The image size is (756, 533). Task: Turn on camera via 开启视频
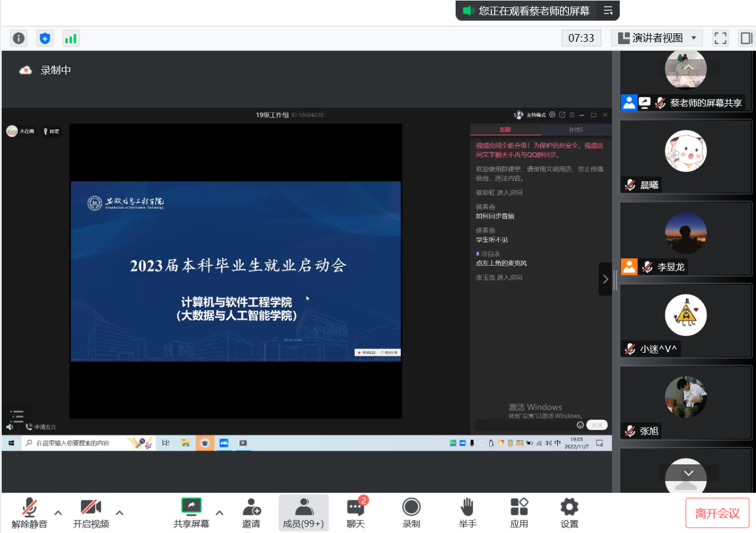(90, 512)
